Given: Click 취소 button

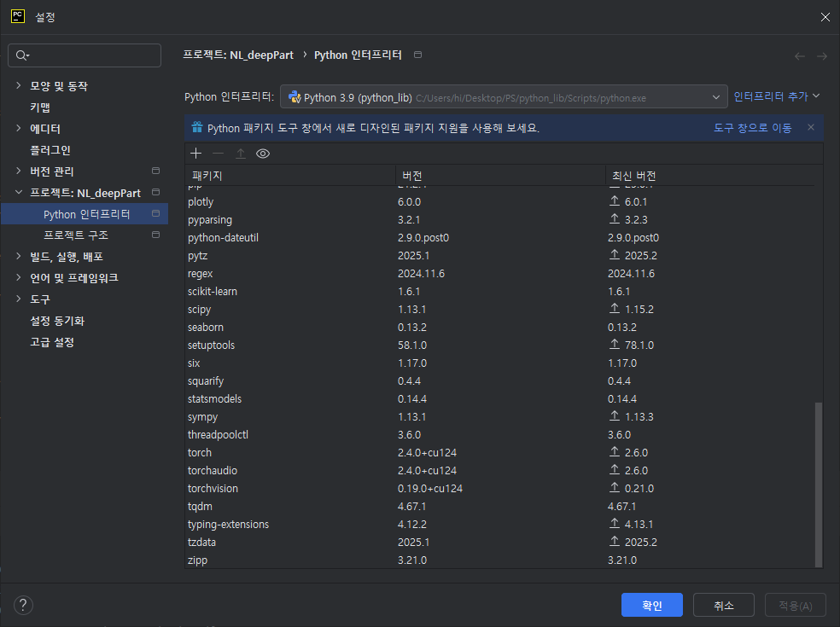Looking at the screenshot, I should (724, 605).
